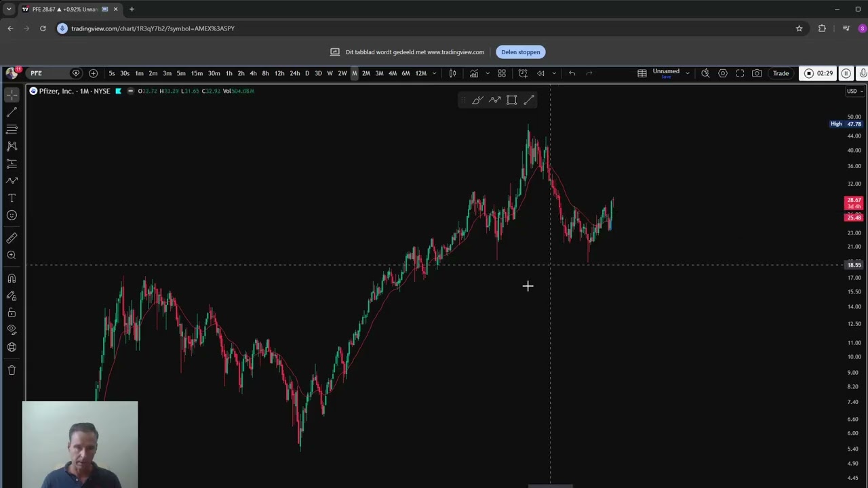Open the emoji icons tool
The image size is (868, 488).
pos(12,215)
